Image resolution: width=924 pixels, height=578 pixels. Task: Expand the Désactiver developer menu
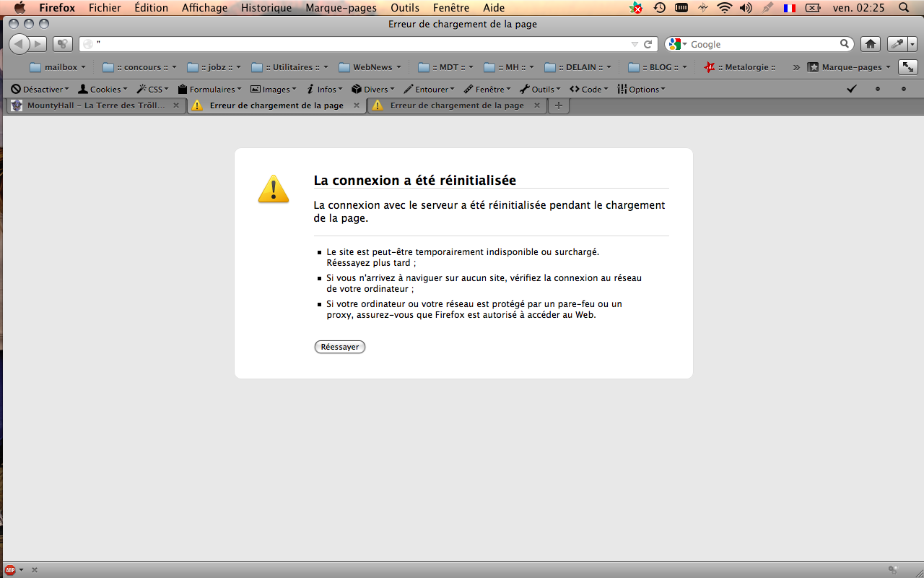click(x=40, y=90)
